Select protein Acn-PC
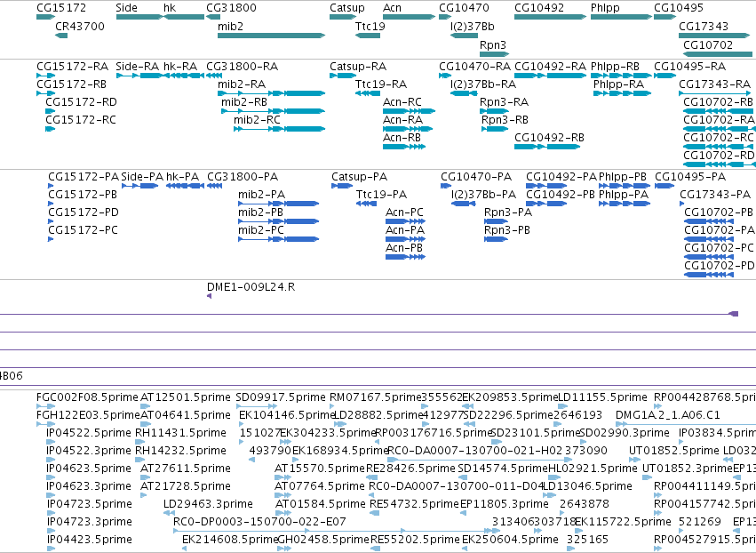The image size is (756, 553). pos(405,221)
